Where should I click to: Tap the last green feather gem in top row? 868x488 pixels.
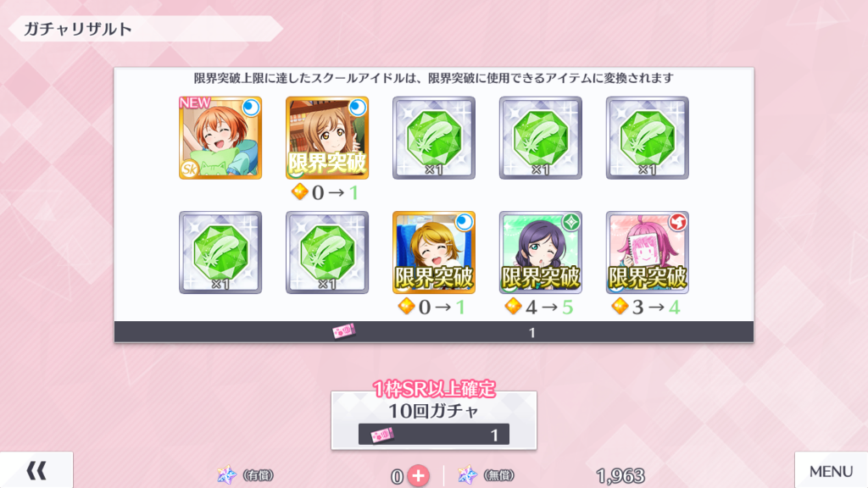(x=647, y=138)
